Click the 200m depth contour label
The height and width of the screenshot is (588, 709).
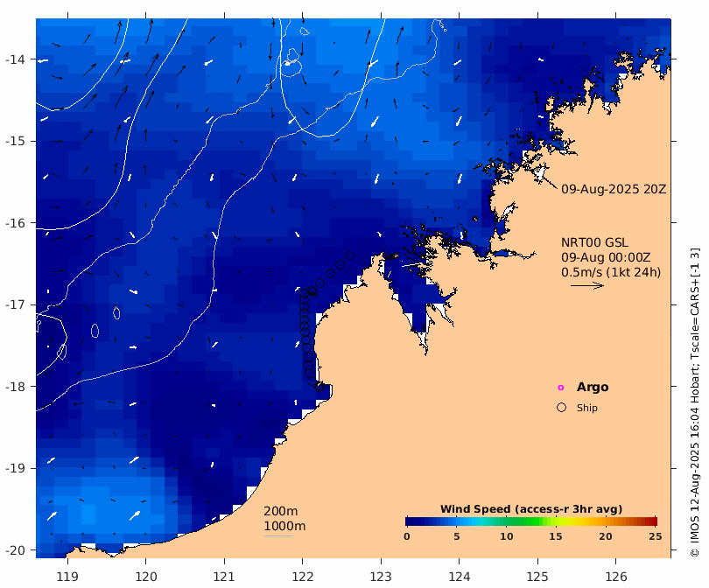pyautogui.click(x=280, y=511)
